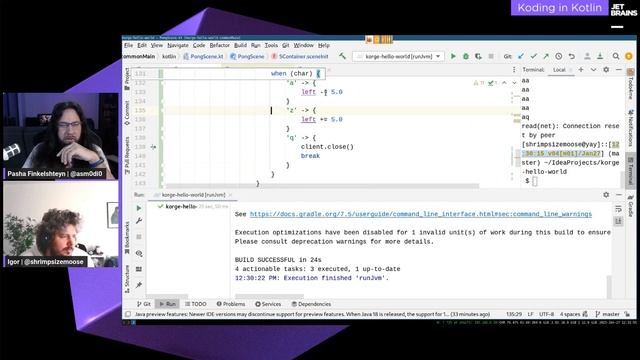Click Git Push arrow icon in toolbar
Viewport: 640px width, 360px height.
tap(546, 56)
